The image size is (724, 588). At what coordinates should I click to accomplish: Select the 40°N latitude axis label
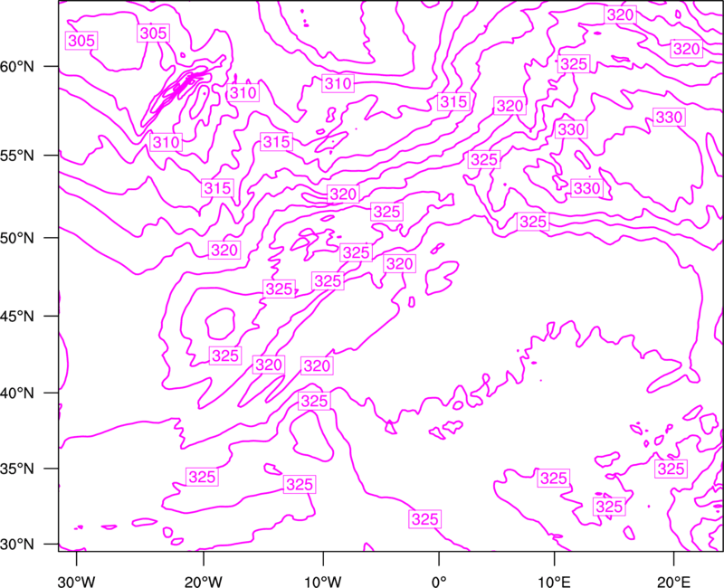pos(17,393)
